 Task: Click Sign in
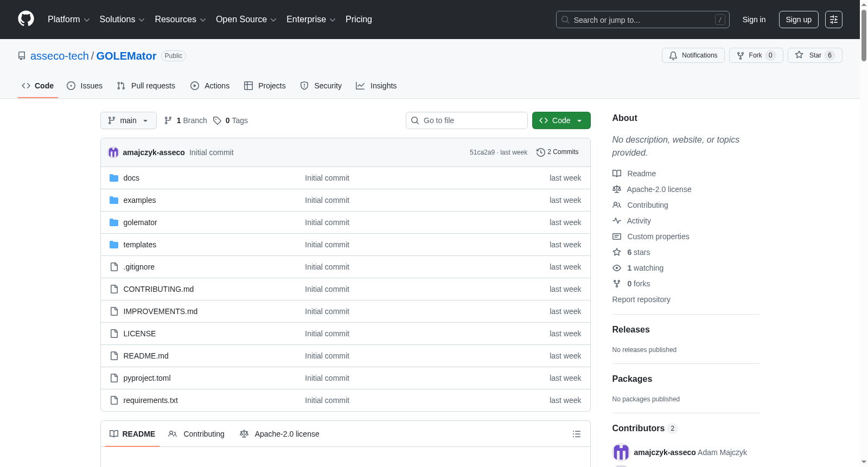(754, 20)
